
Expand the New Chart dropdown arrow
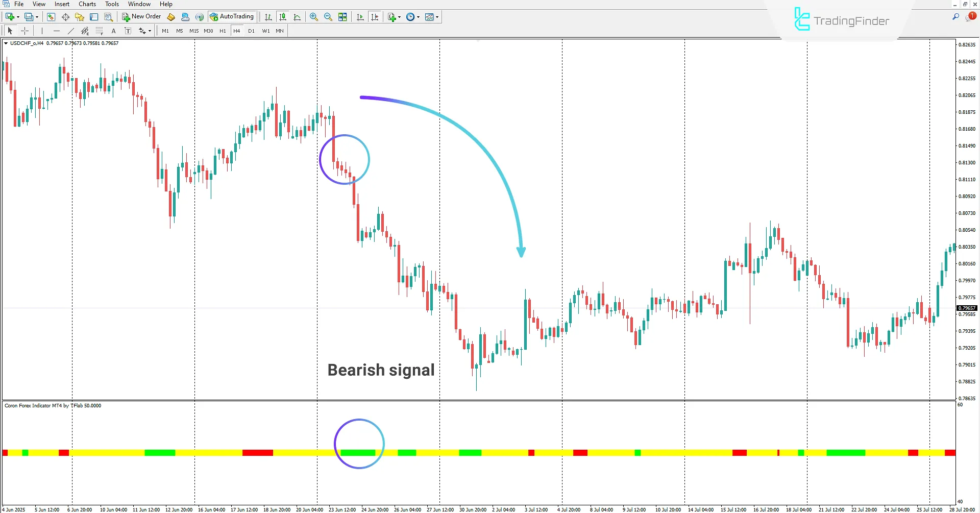point(18,17)
